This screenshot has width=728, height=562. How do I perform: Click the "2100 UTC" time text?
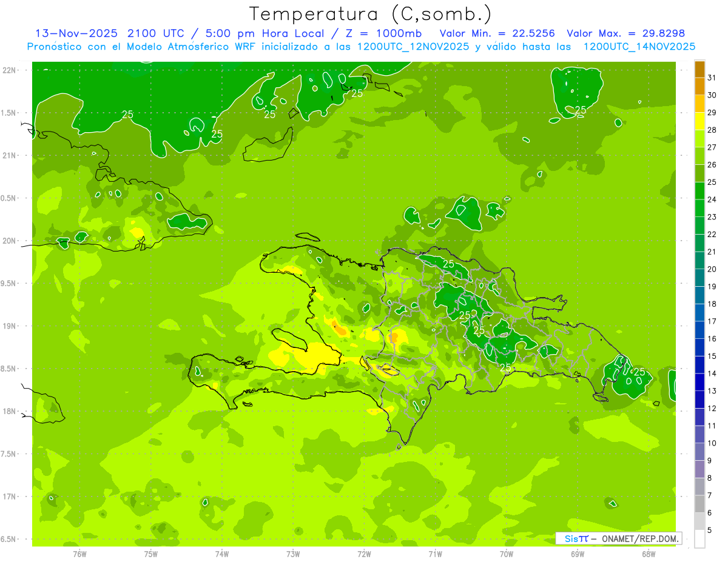pyautogui.click(x=155, y=33)
